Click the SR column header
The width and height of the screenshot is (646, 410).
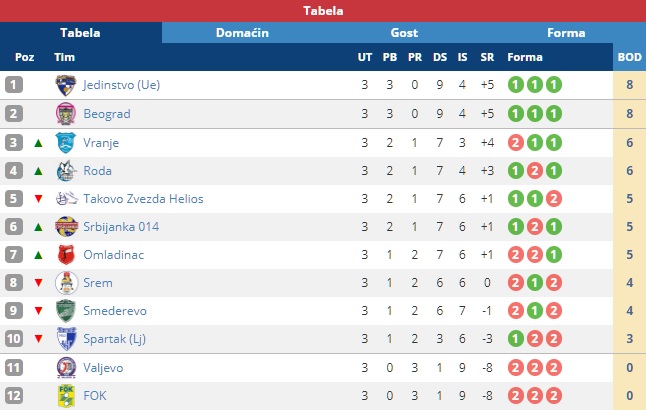(x=487, y=57)
